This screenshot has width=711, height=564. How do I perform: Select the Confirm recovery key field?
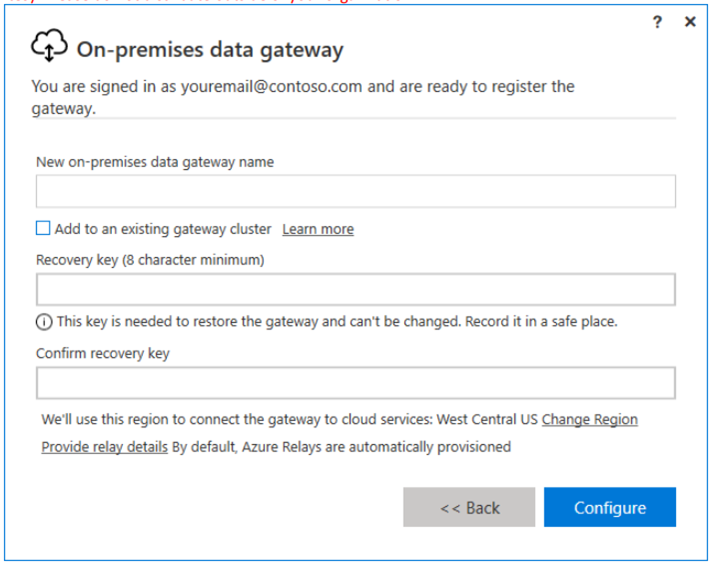pos(355,383)
